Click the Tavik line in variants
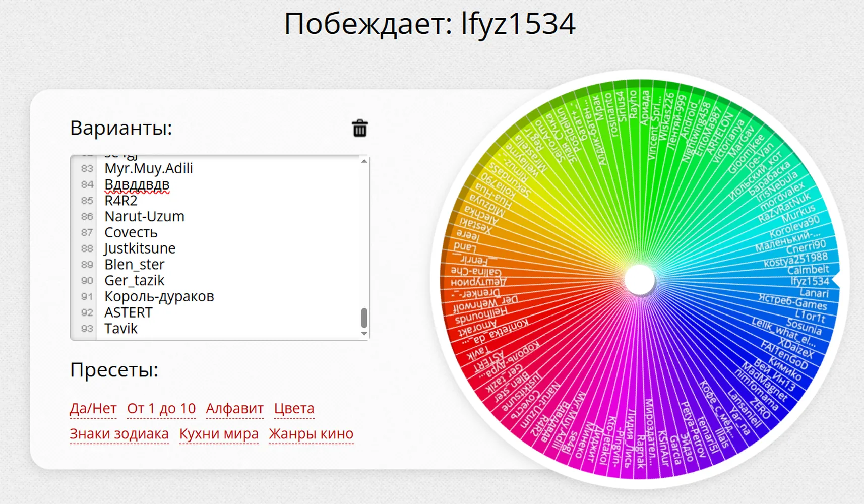 [121, 329]
